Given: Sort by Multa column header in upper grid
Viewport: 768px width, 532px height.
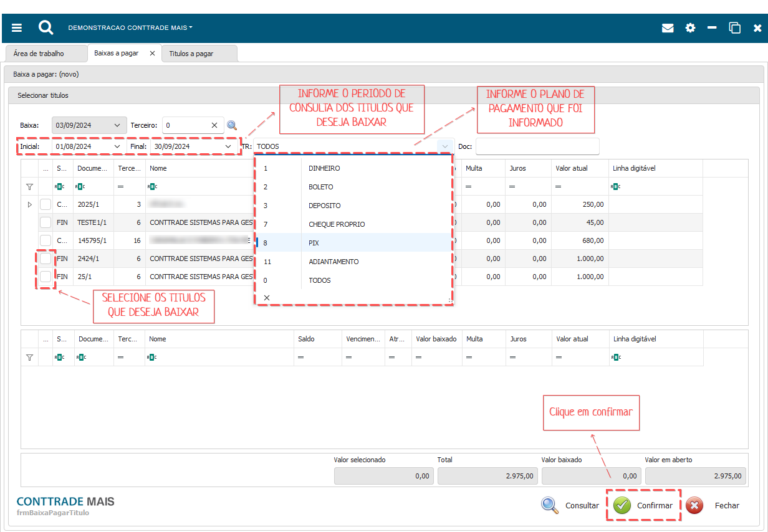Looking at the screenshot, I should [483, 168].
